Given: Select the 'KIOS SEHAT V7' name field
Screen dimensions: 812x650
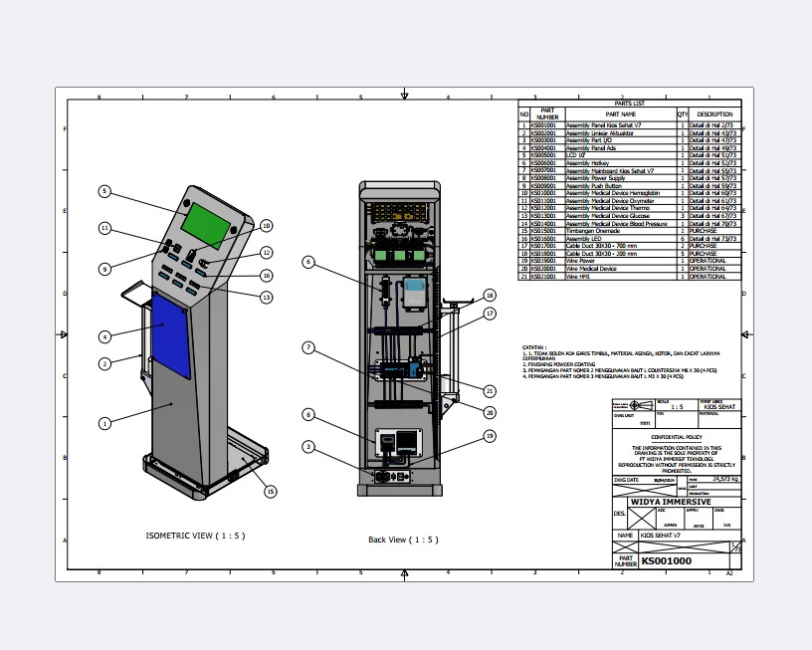Looking at the screenshot, I should [x=661, y=536].
